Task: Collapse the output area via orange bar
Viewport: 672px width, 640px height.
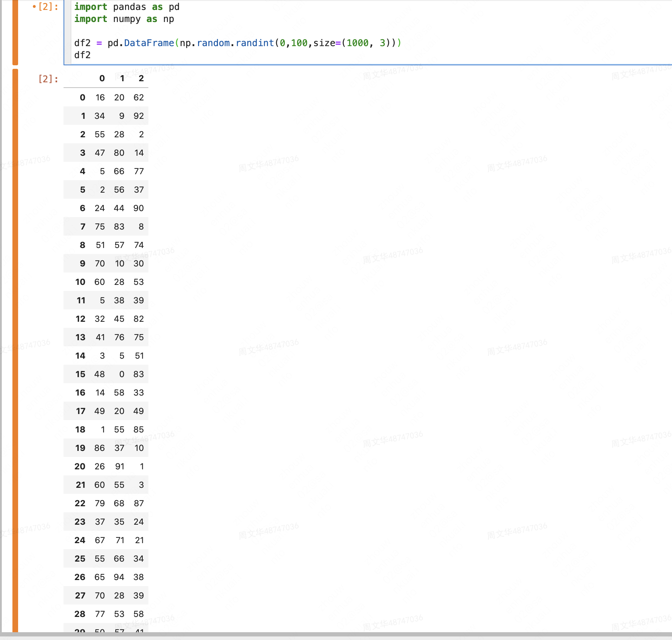Action: (15, 319)
